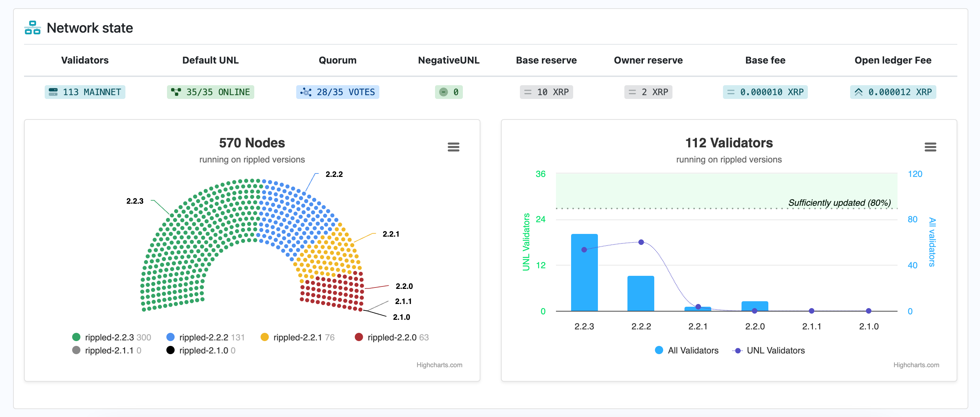Click the NegativeUNL 0 badge
Image resolution: width=980 pixels, height=417 pixels.
pyautogui.click(x=449, y=92)
